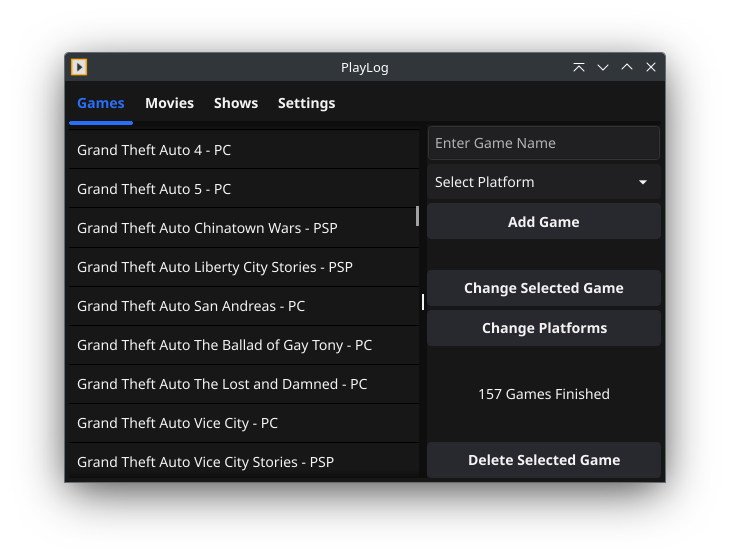The height and width of the screenshot is (559, 730).
Task: Click the PlayLog app icon in title bar
Action: 79,67
